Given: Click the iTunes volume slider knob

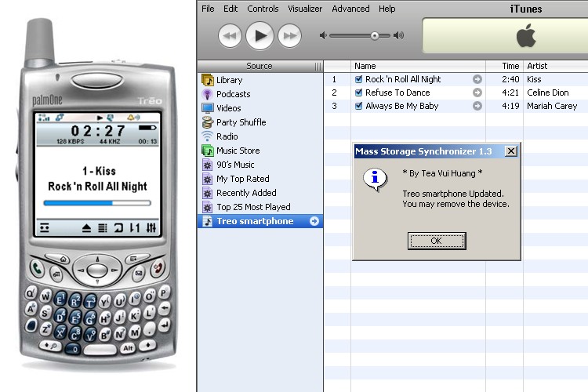Looking at the screenshot, I should point(375,36).
